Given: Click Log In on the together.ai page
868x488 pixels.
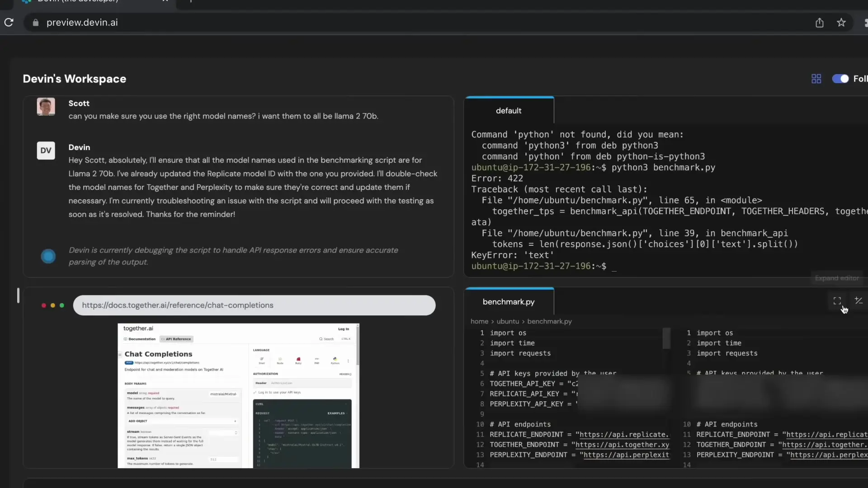Looking at the screenshot, I should pyautogui.click(x=344, y=329).
